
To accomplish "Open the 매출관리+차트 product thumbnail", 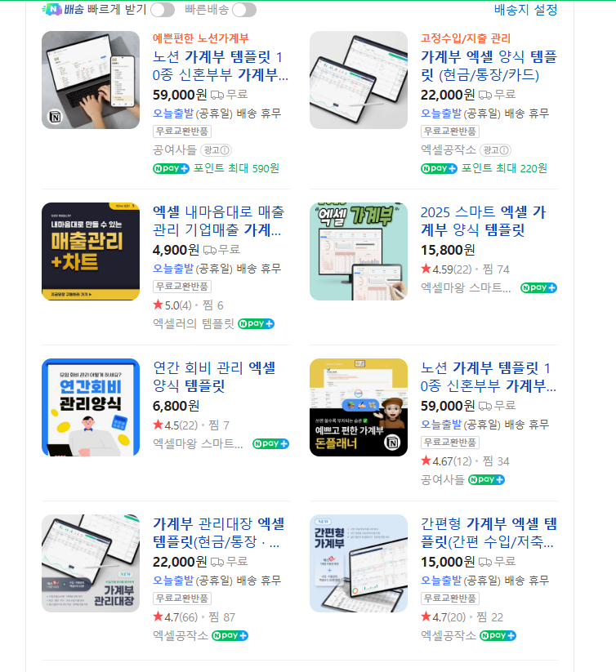I will pyautogui.click(x=91, y=251).
